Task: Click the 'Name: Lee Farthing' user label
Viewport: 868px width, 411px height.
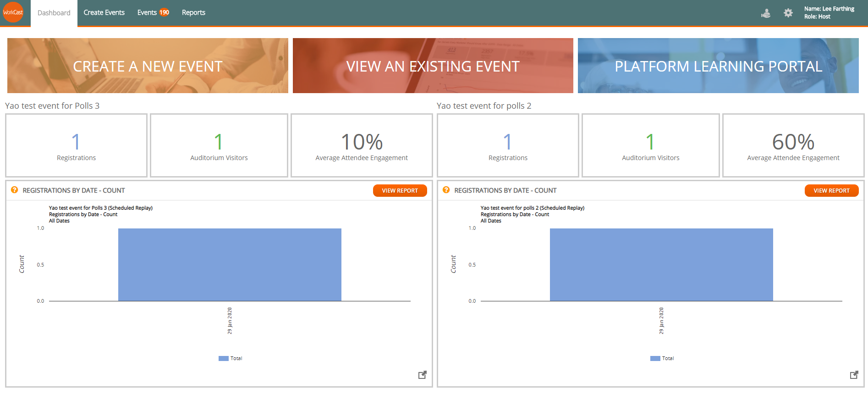Action: point(829,9)
